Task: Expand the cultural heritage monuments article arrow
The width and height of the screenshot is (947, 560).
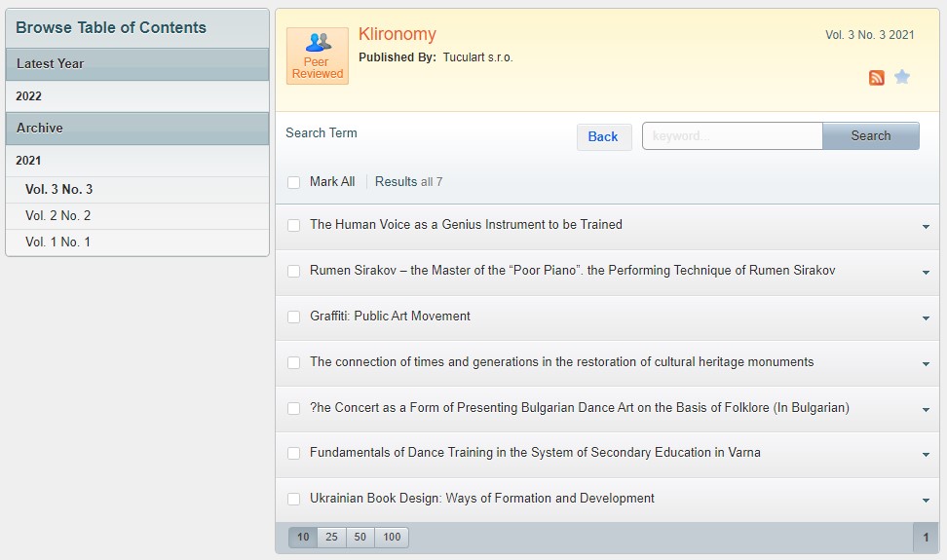Action: point(926,363)
